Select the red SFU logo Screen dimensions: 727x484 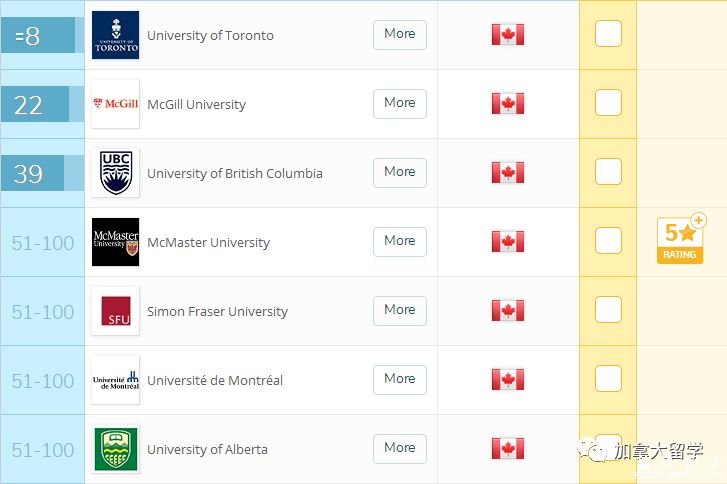115,311
